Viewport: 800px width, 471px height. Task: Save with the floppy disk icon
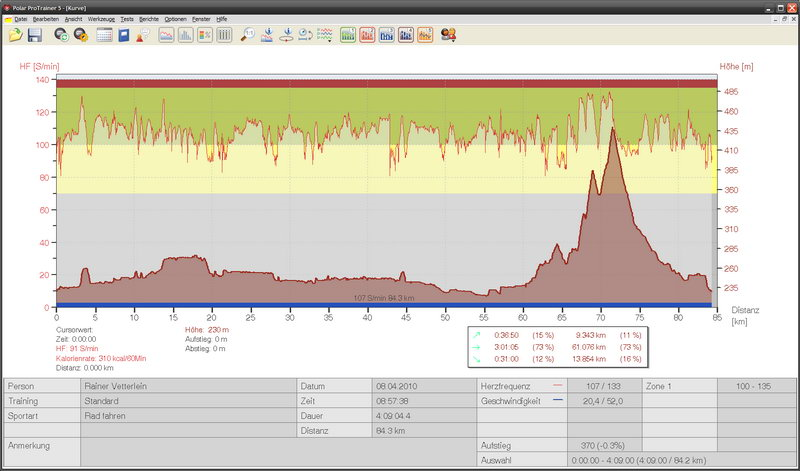tap(34, 35)
